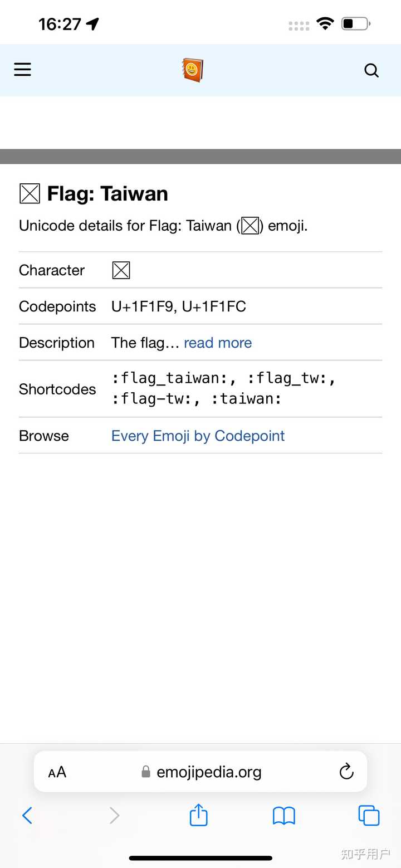Image resolution: width=401 pixels, height=868 pixels.
Task: Open Every Emoji by Codepoint link
Action: pyautogui.click(x=198, y=436)
